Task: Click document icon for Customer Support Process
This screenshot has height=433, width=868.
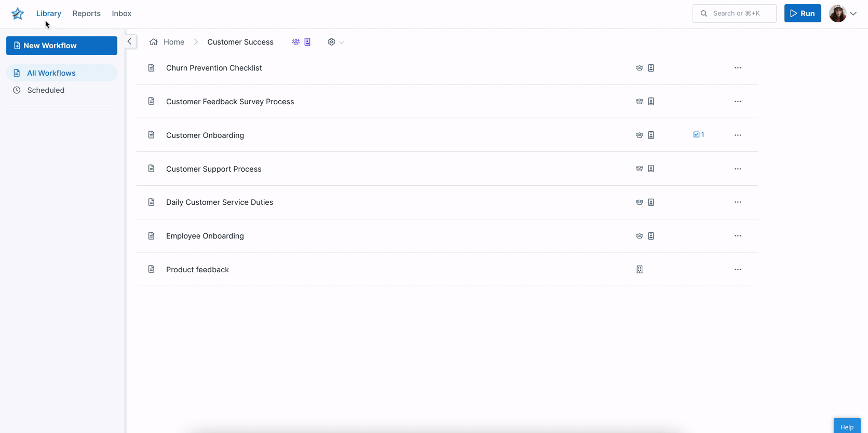Action: (152, 169)
